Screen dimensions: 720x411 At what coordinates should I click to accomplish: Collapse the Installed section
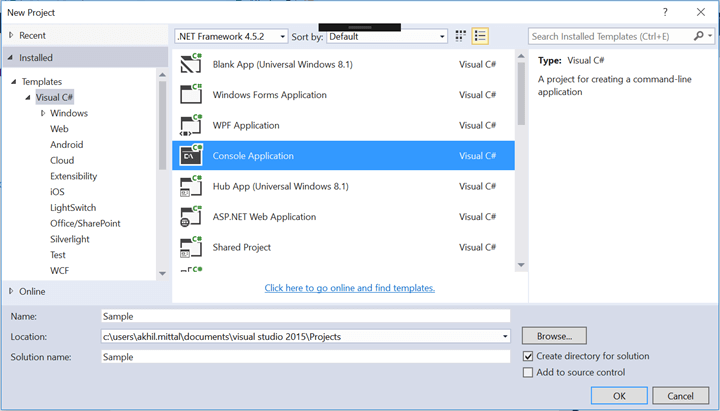10,57
